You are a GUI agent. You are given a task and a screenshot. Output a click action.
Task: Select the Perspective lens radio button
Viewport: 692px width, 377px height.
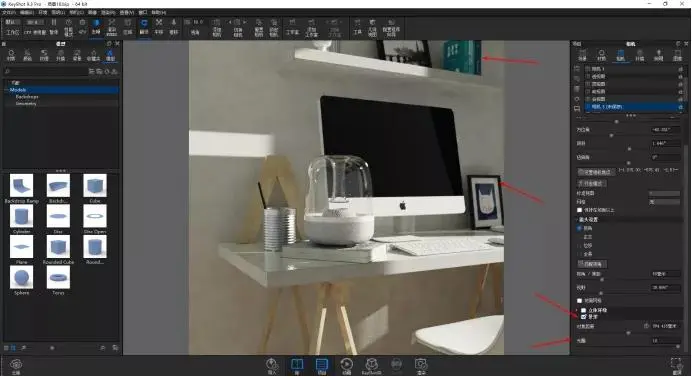pos(579,228)
